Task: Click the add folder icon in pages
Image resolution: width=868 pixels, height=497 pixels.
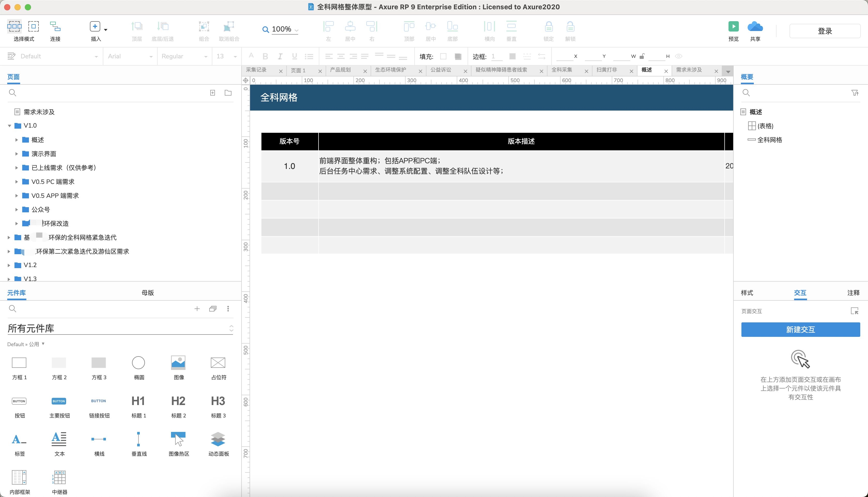Action: 228,93
